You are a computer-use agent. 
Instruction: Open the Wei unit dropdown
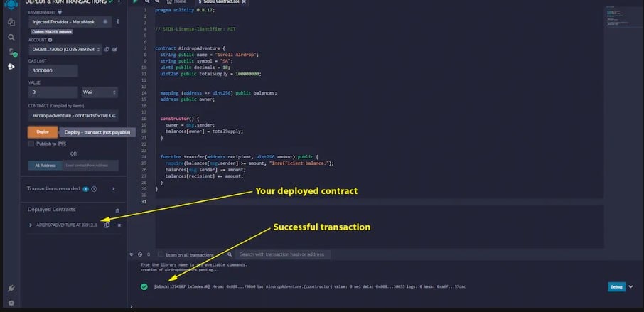point(100,92)
